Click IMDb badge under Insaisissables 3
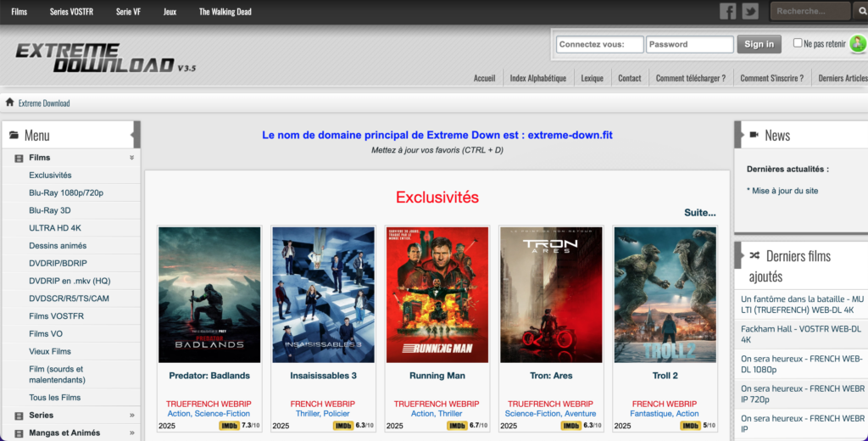Viewport: 868px width, 441px height. (343, 426)
